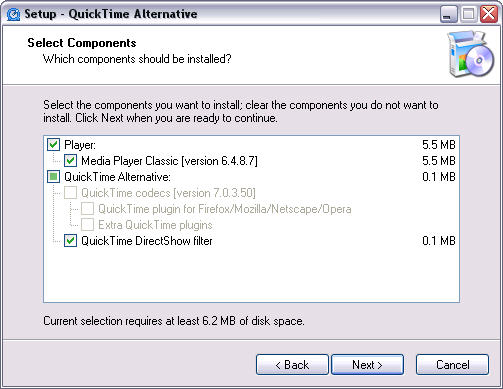503x389 pixels.
Task: Select 'Media Player Classic [version 6.4.8.7]' label
Action: [169, 161]
